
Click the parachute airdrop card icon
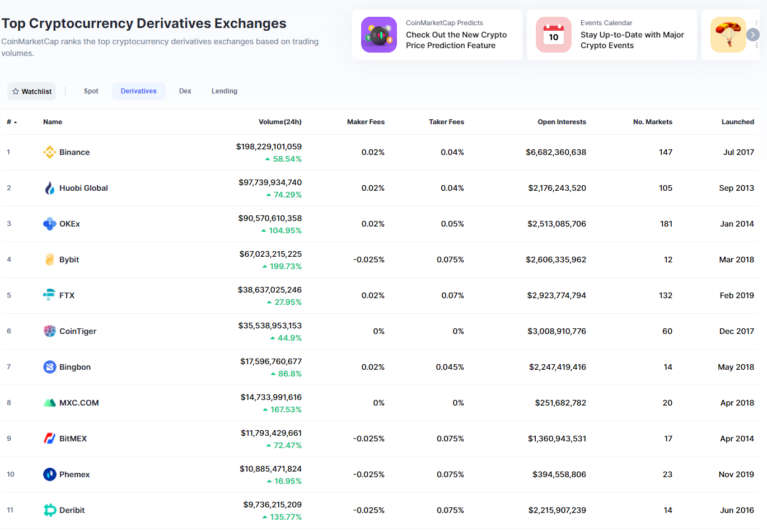[x=728, y=35]
